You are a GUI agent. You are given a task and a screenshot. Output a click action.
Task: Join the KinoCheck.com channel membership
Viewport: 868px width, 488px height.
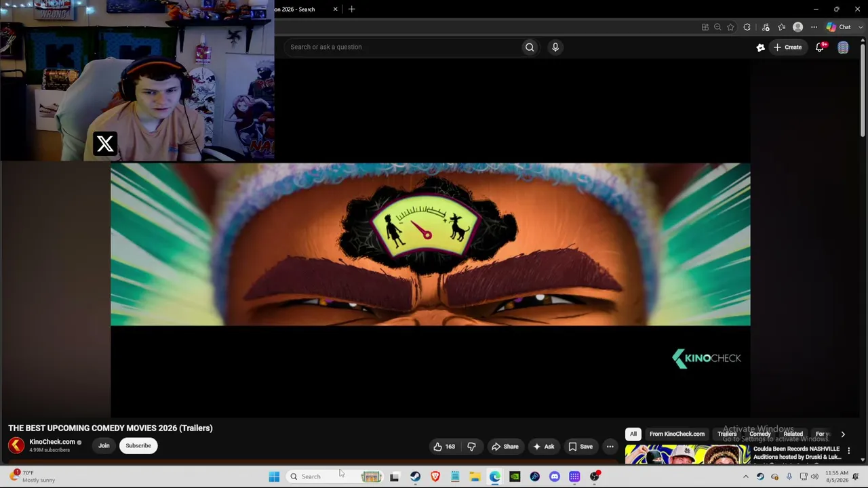104,445
